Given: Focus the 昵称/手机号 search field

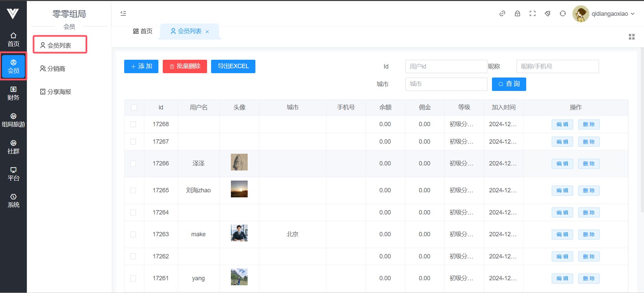Looking at the screenshot, I should [x=557, y=66].
